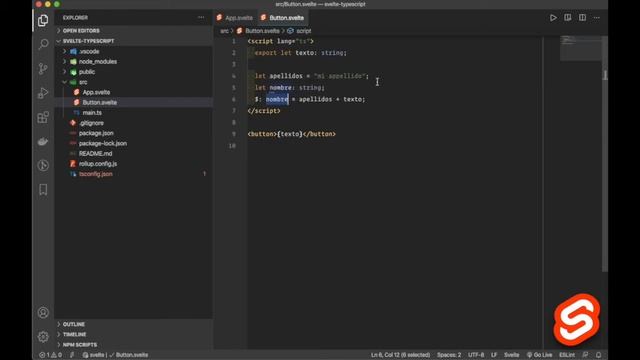Open the bookmarks view icon

(x=43, y=190)
